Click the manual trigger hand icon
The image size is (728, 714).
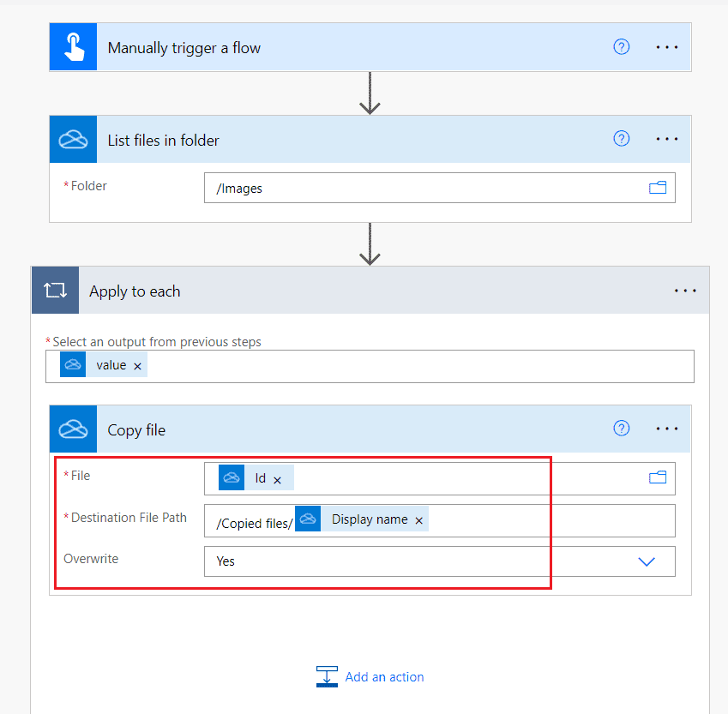pyautogui.click(x=74, y=47)
